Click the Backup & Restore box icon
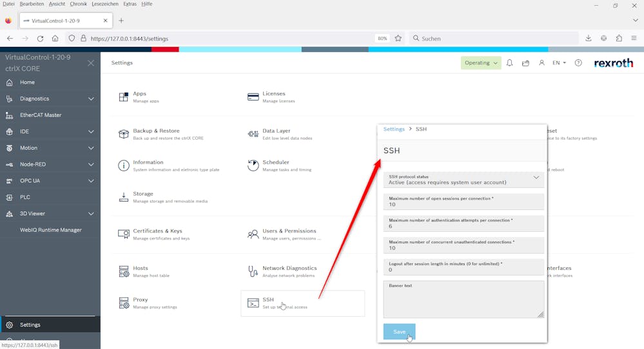 tap(124, 134)
